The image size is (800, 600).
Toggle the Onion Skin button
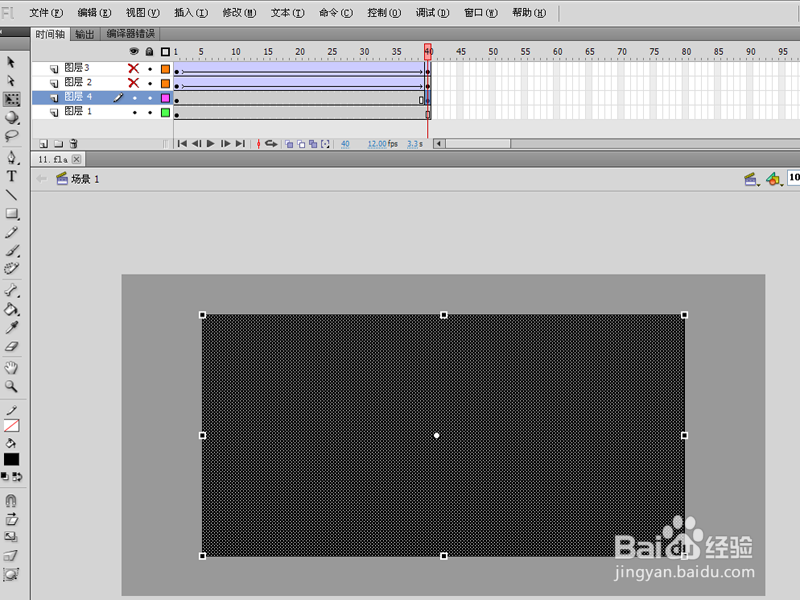tap(289, 144)
